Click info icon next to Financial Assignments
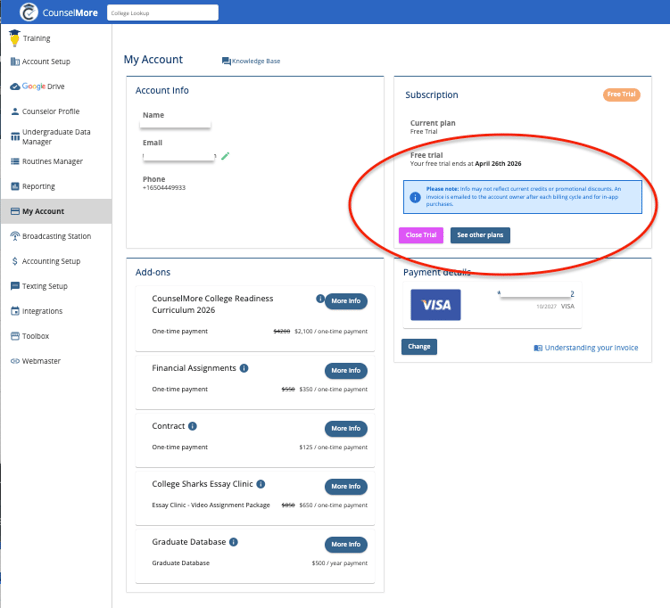The image size is (670, 608). (244, 368)
